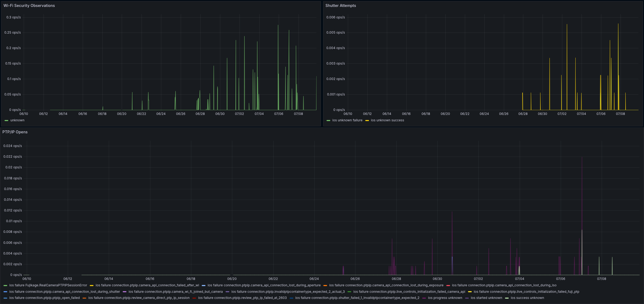Select 'live_controls_initialization_failed_fuji_ptp' legend entry

pyautogui.click(x=526, y=292)
